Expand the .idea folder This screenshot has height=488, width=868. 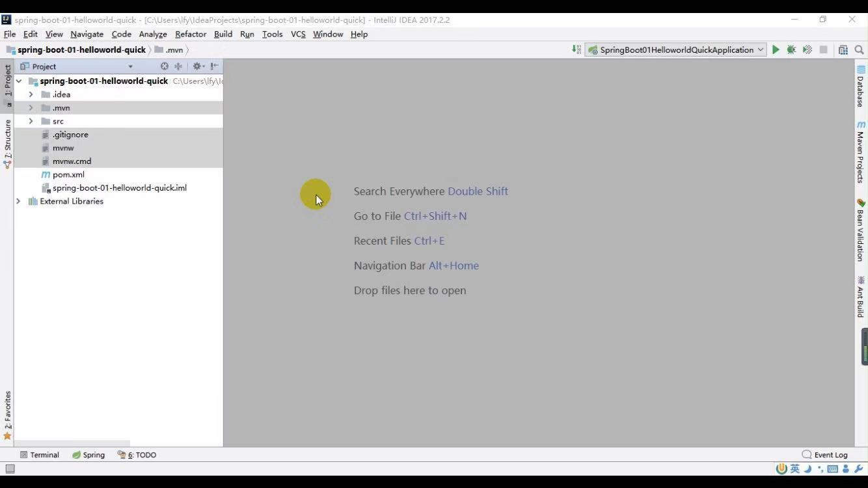pos(31,94)
